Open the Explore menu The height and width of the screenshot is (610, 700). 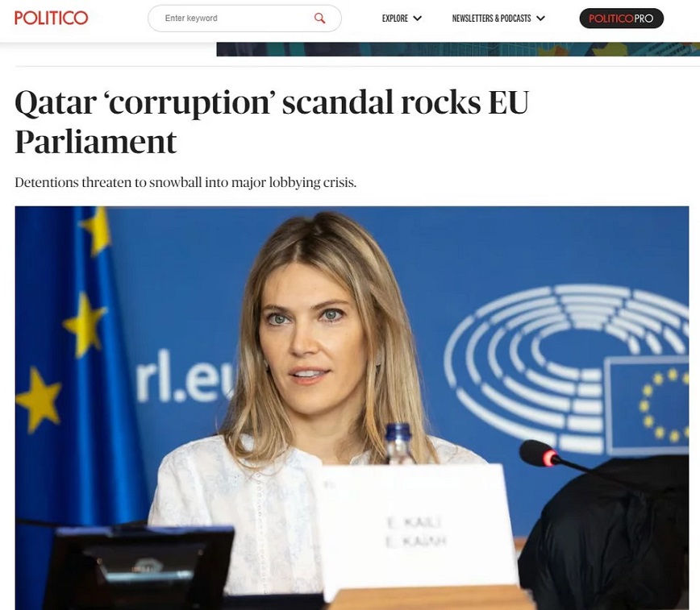[402, 19]
